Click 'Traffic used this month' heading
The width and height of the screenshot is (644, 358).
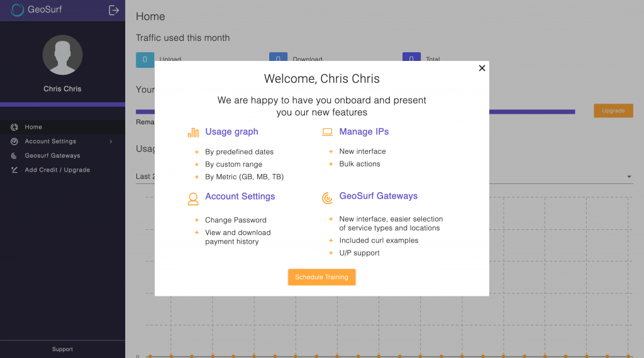[183, 38]
